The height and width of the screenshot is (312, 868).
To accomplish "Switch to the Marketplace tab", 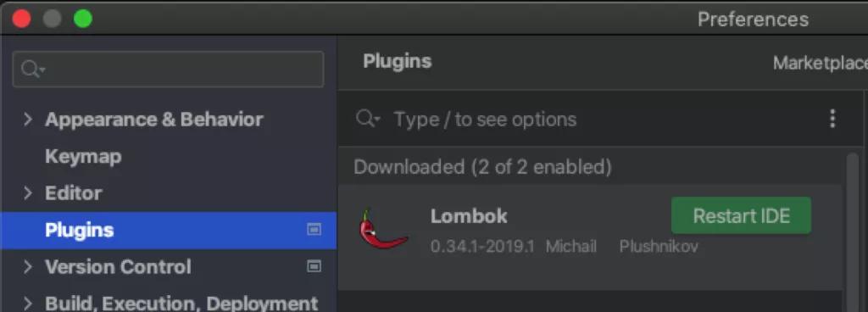I will click(x=821, y=63).
